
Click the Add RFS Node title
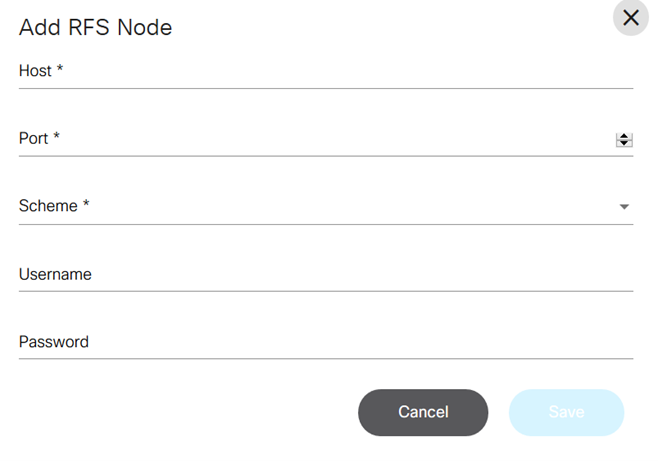(96, 28)
